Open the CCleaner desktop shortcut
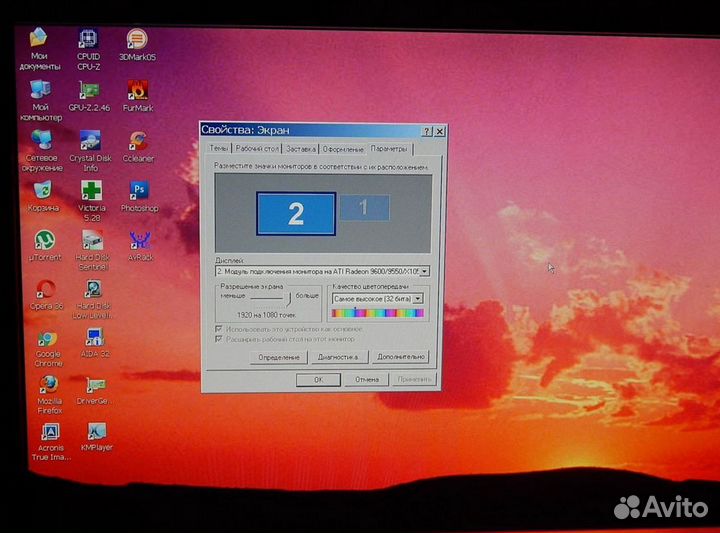 (x=138, y=141)
